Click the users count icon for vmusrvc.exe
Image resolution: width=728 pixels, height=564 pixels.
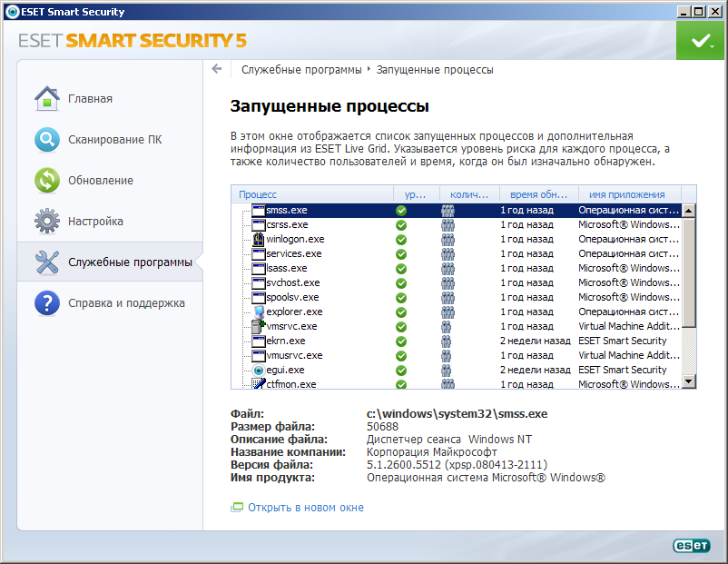click(447, 355)
